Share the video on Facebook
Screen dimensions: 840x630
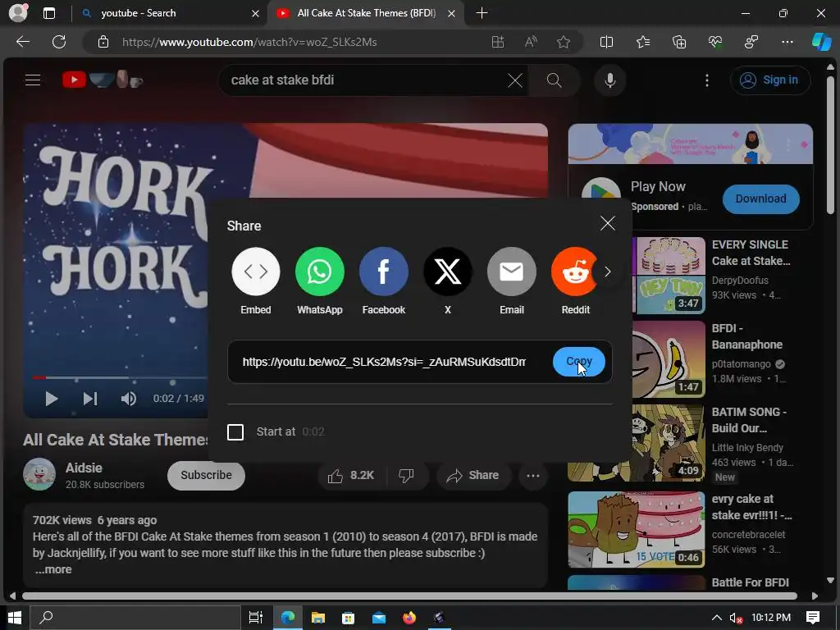coord(384,272)
